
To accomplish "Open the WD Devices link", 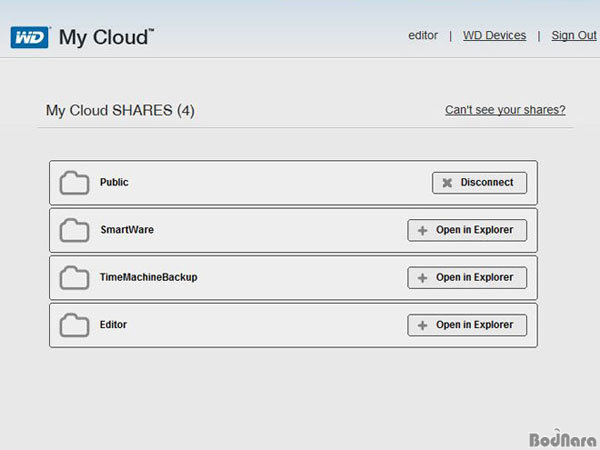I will 494,36.
